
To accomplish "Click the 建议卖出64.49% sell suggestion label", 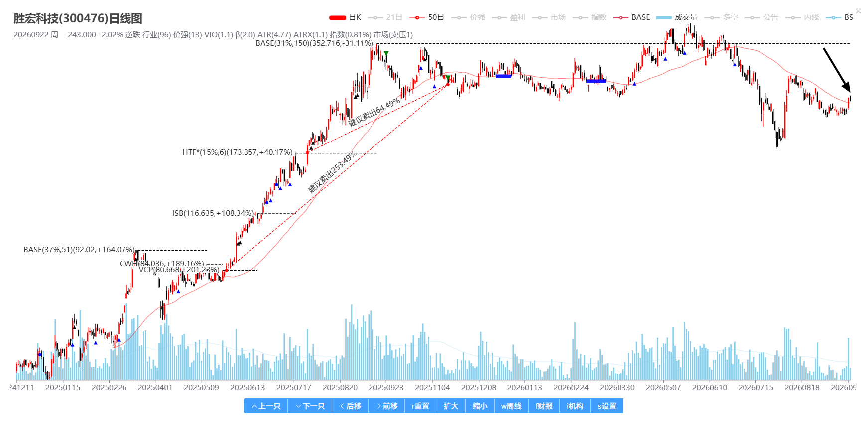I will click(374, 112).
